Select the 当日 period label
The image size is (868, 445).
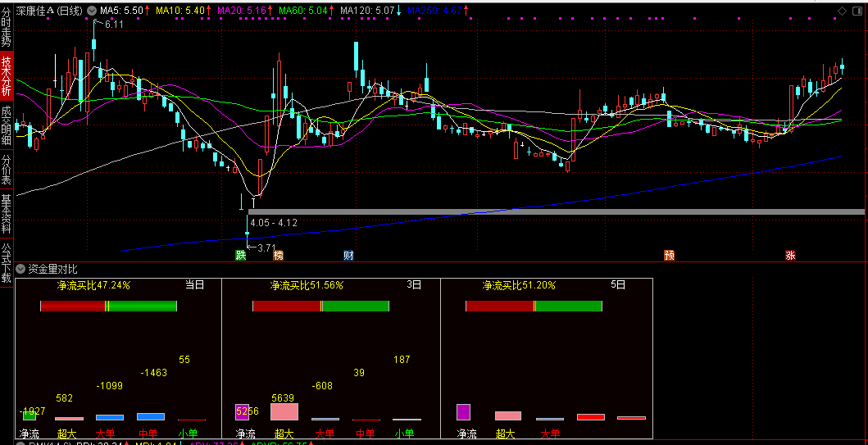[194, 285]
